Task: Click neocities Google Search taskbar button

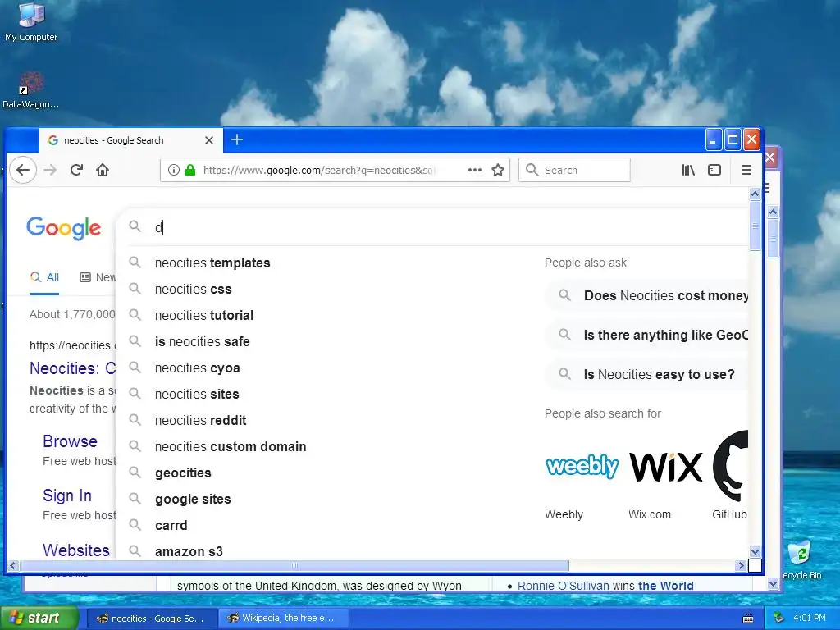Action: 152,619
